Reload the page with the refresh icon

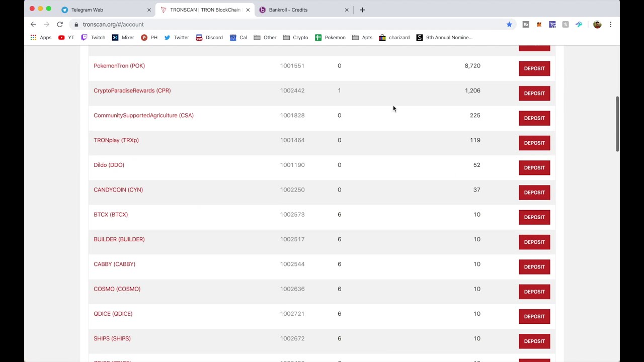point(60,24)
